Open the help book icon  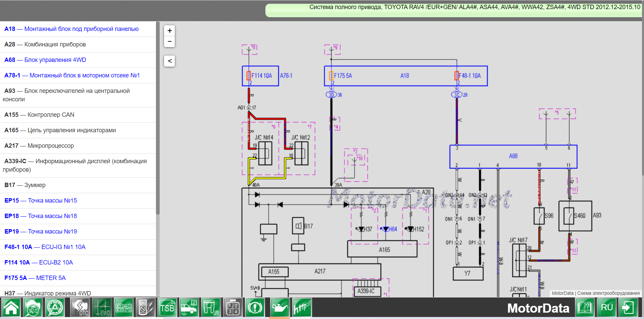(x=585, y=307)
